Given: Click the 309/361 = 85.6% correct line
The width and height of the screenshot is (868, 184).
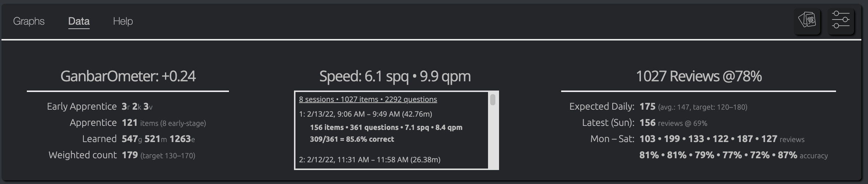Looking at the screenshot, I should tap(352, 139).
